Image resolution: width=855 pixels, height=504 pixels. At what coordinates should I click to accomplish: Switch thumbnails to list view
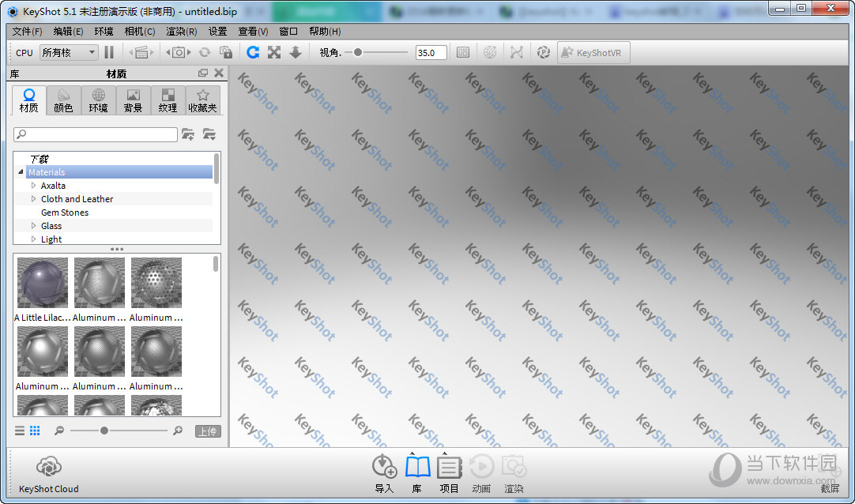pyautogui.click(x=20, y=431)
